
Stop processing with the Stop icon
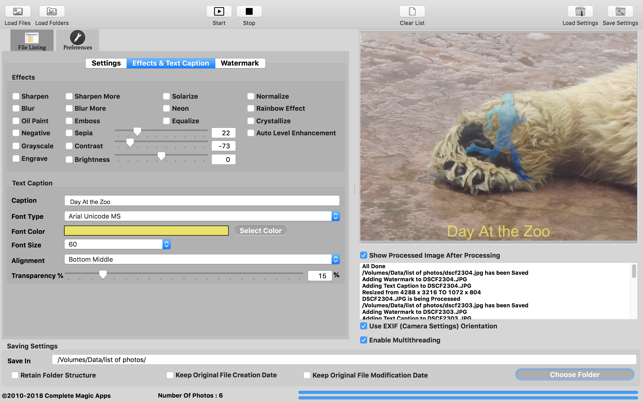[249, 11]
